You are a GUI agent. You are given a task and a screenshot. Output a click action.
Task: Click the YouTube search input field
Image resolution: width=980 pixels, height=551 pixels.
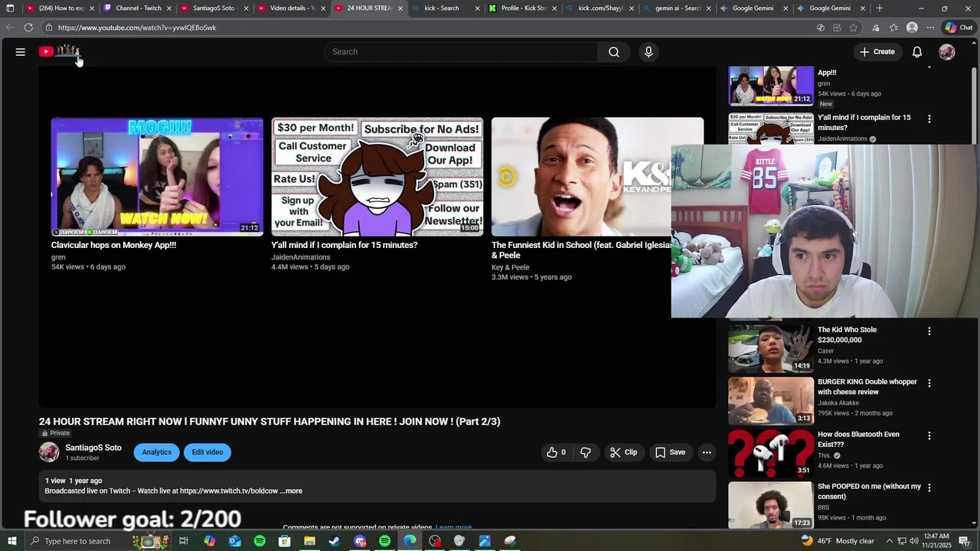tap(461, 52)
